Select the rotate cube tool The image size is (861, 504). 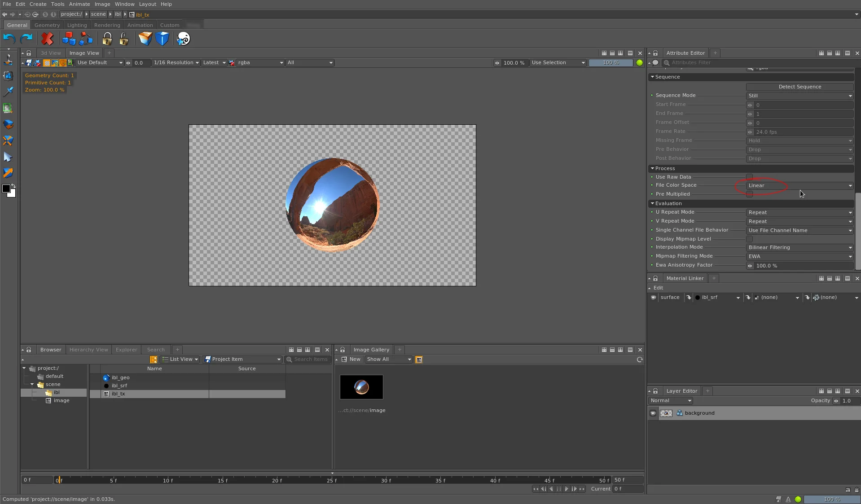pos(8,124)
